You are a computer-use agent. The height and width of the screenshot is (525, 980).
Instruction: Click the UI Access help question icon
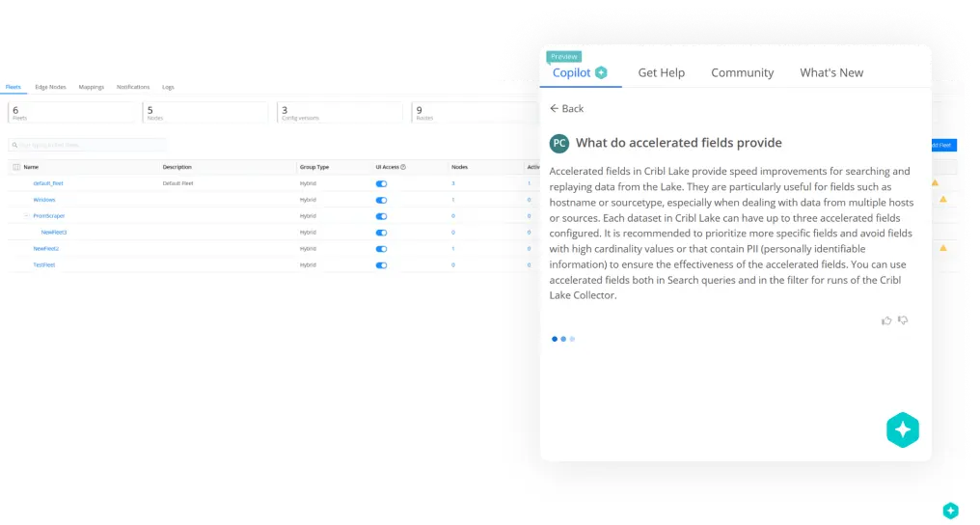tap(403, 167)
